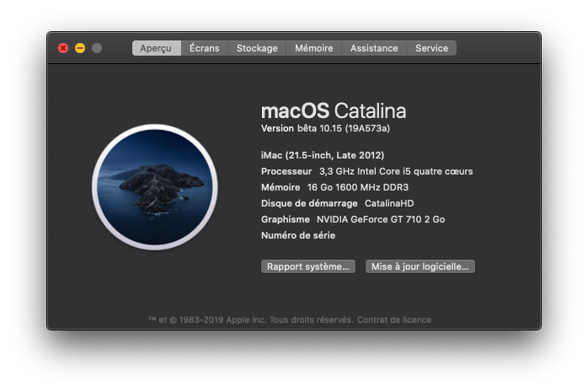Viewport: 588px width, 392px height.
Task: Click the Graphisme label
Action: 286,219
